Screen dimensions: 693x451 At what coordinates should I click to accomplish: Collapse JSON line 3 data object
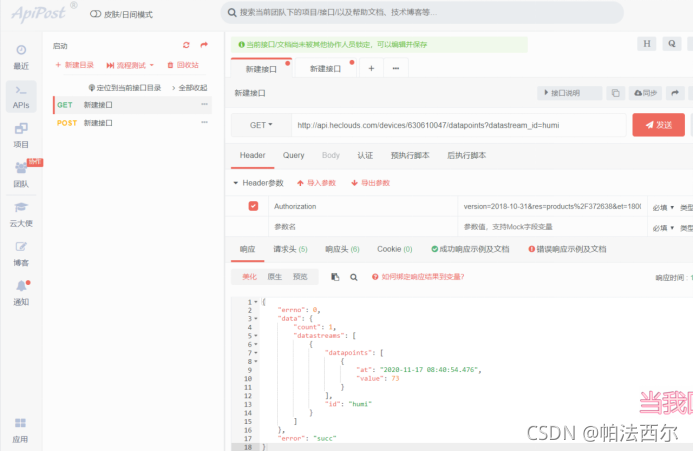tap(256, 319)
